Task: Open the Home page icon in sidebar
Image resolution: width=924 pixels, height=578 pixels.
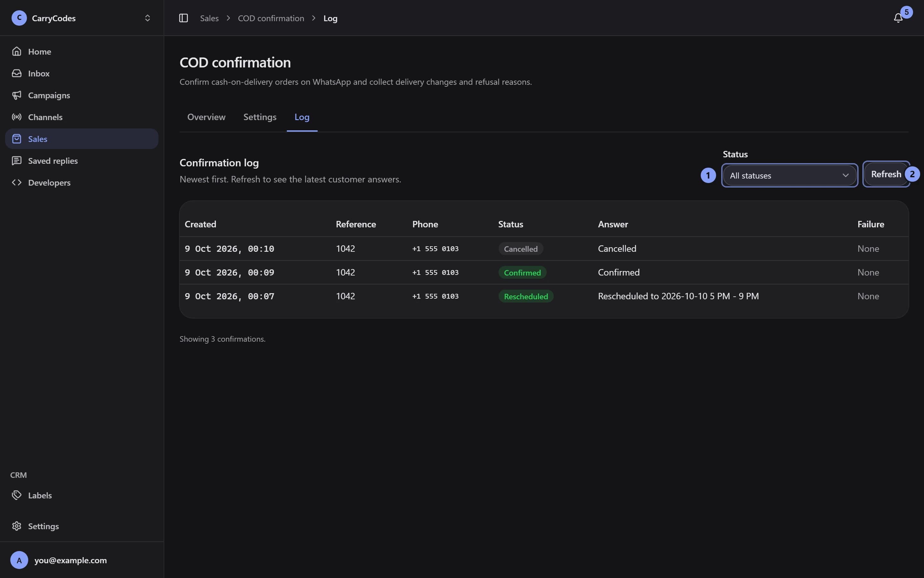Action: [16, 51]
